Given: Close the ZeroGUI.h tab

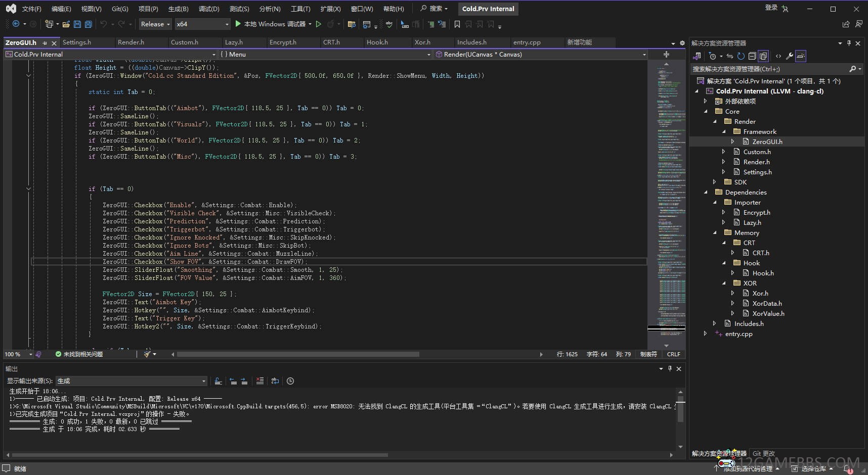Looking at the screenshot, I should tap(54, 43).
